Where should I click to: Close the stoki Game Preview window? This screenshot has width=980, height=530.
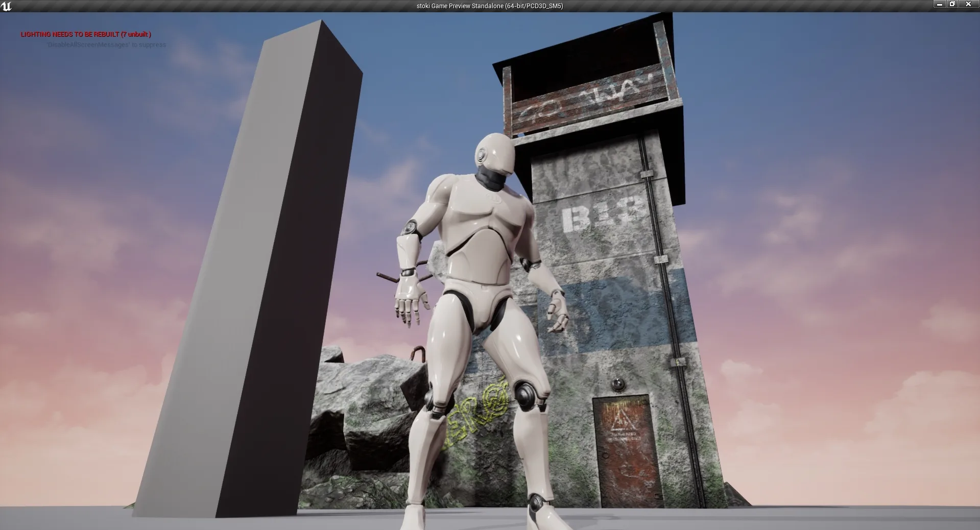(969, 4)
